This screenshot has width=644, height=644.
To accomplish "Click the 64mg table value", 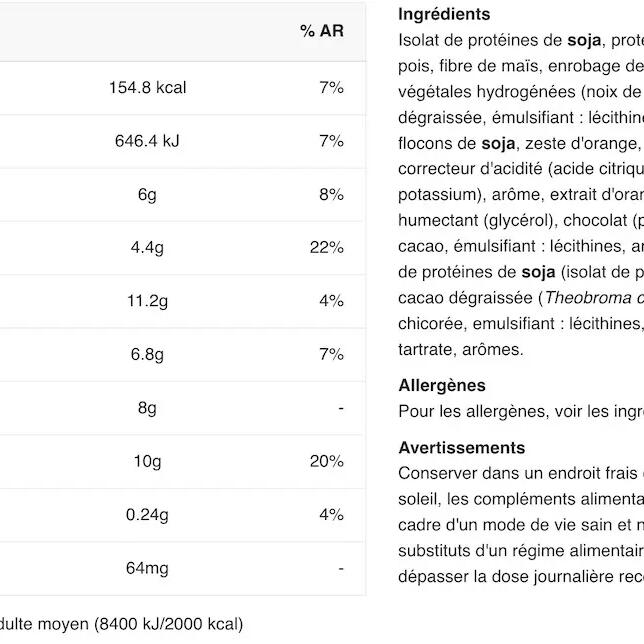I will [x=147, y=568].
